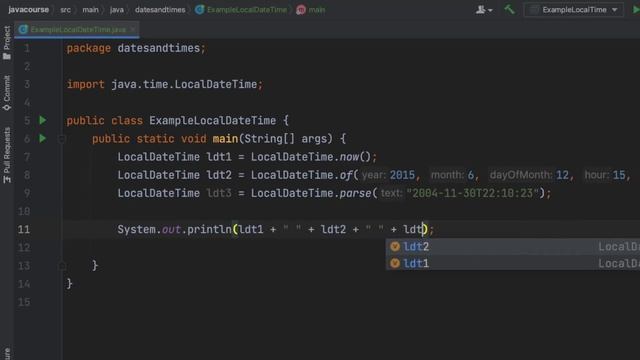
Task: Click the dayOfMonth value 12 on line 8
Action: 562,175
